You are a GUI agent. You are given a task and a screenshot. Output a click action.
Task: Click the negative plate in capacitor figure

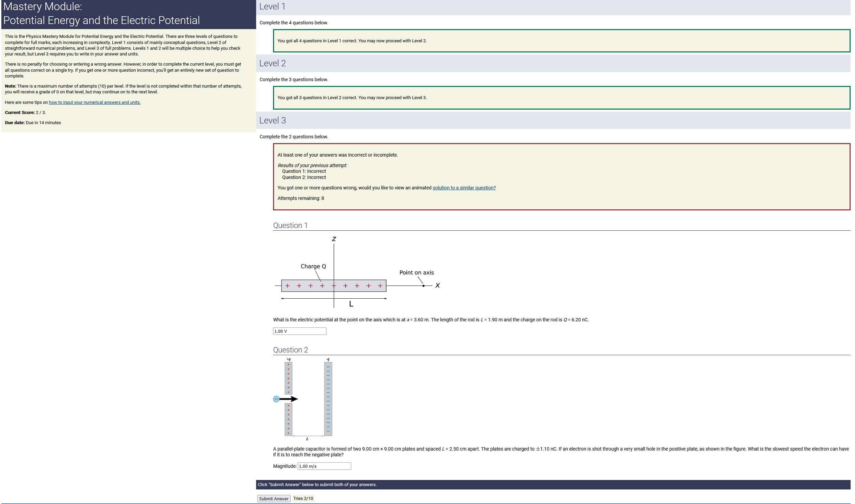(329, 399)
